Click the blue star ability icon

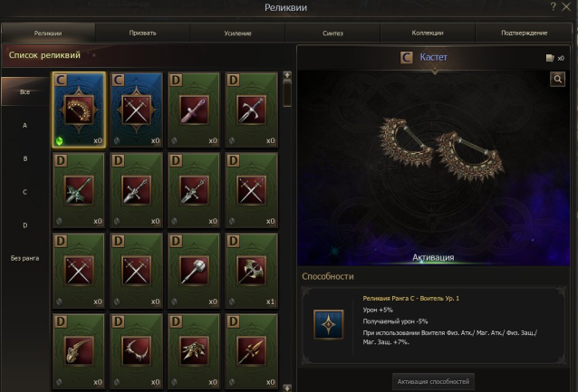(x=329, y=324)
